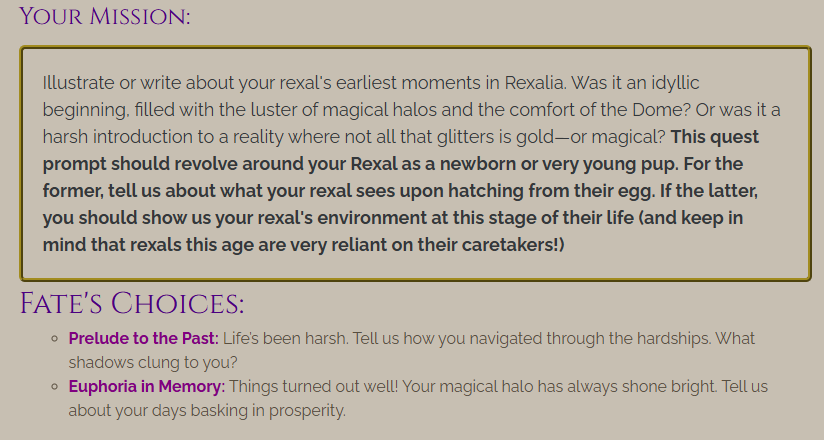Click the bullet marker before Prelude to the Past
This screenshot has width=824, height=440.
click(x=55, y=339)
